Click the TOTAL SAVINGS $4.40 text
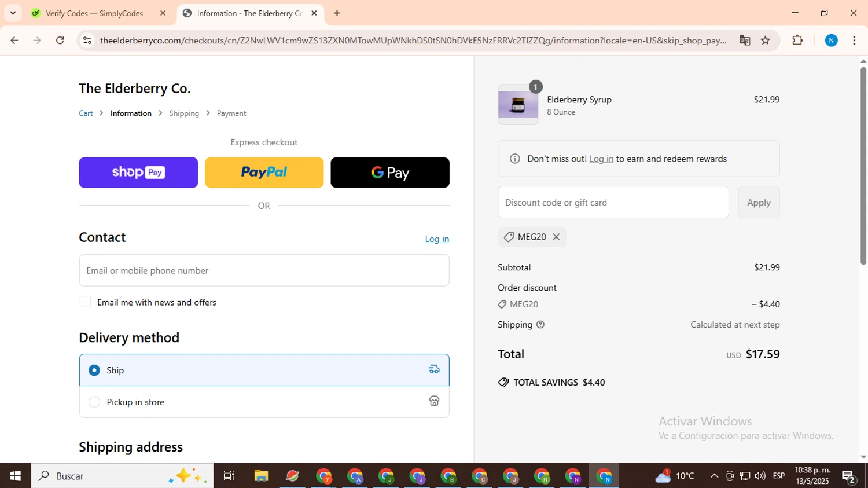 click(x=559, y=383)
